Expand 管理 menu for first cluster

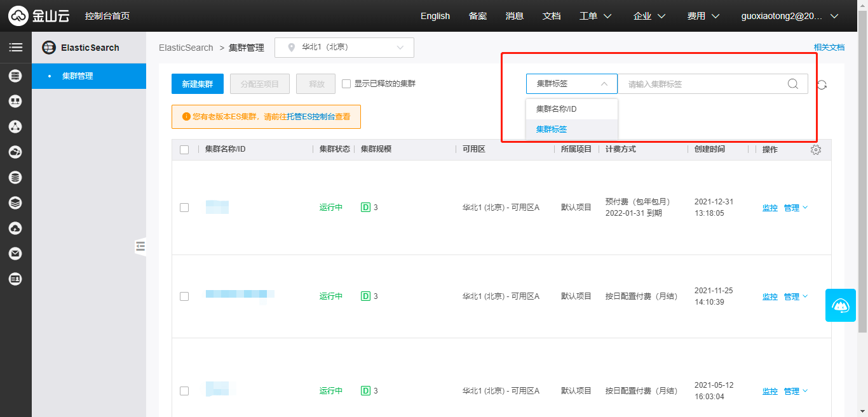(x=796, y=208)
